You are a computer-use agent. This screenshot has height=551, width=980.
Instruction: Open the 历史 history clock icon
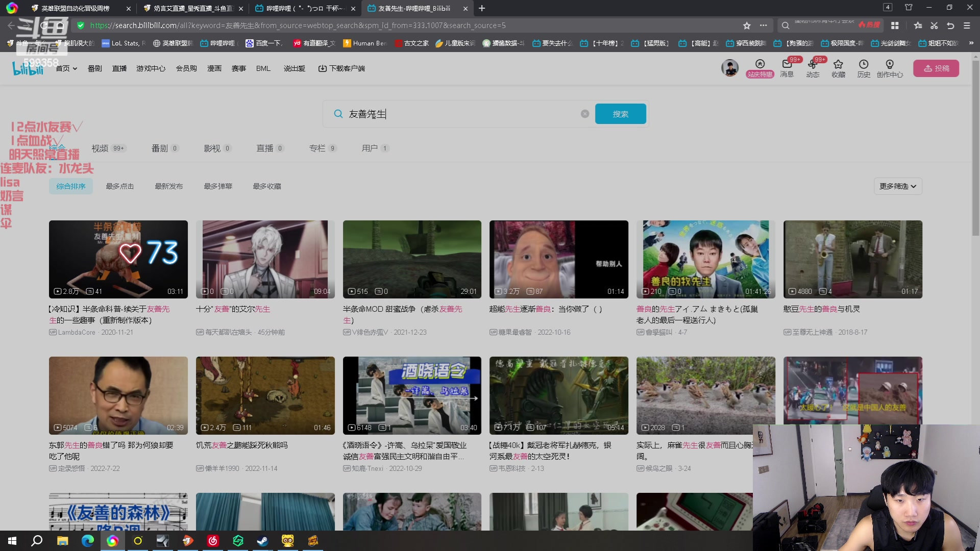click(864, 68)
